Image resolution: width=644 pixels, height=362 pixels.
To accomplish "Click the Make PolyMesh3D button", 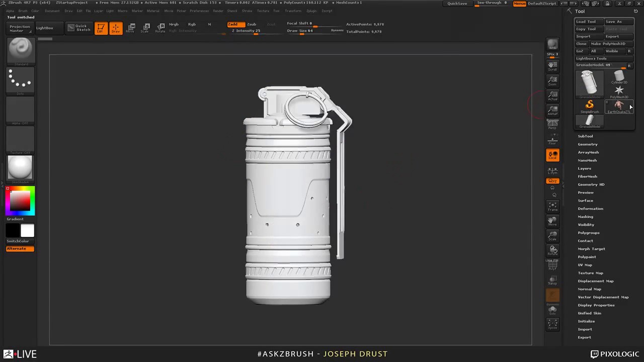I will tap(608, 43).
